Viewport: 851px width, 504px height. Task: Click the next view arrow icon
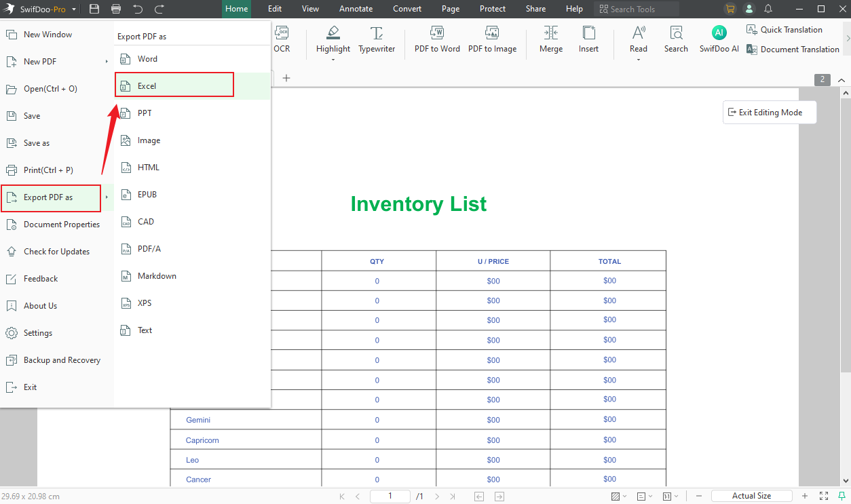click(499, 497)
